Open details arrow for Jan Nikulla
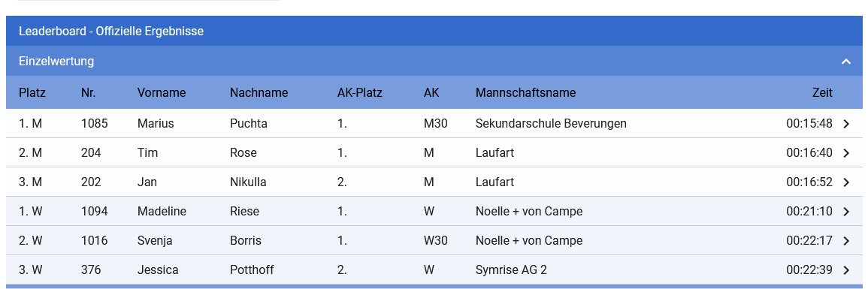868x289 pixels. [846, 182]
